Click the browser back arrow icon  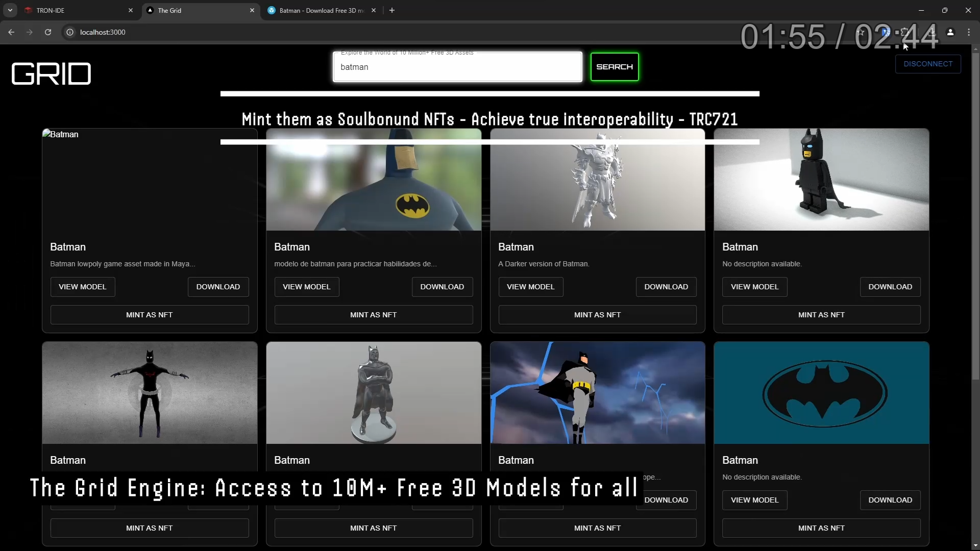[11, 32]
